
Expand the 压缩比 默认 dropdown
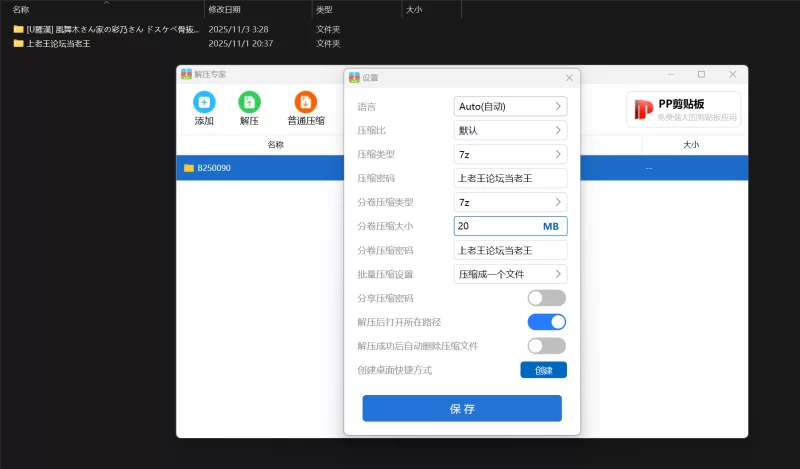tap(510, 130)
